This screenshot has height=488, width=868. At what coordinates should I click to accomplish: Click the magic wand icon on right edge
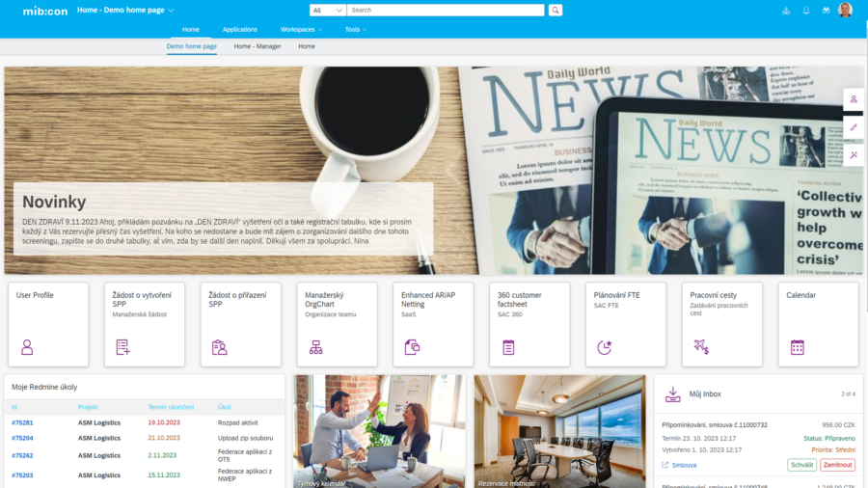(854, 155)
